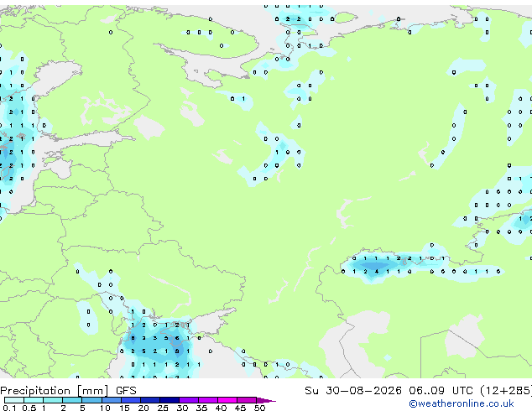
Task: Click the '50' legend scale label
Action: [x=259, y=408]
